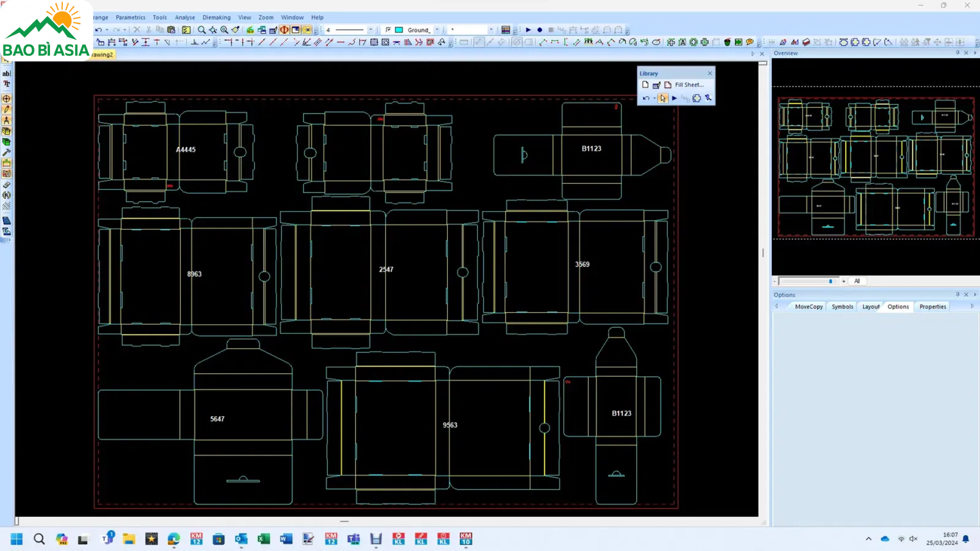Click the zoom magnifier tool in toolbar
This screenshot has width=980, height=551.
(x=202, y=30)
